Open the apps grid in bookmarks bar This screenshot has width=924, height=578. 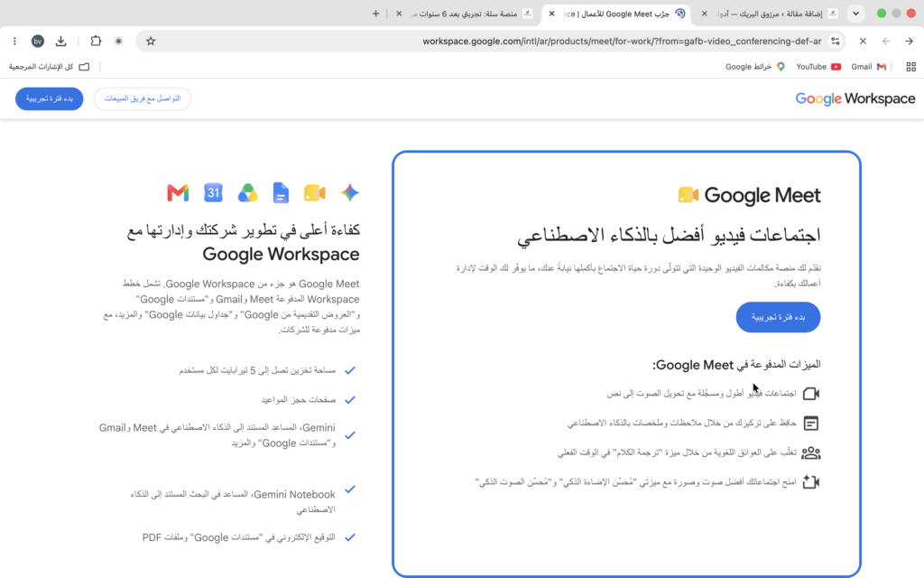(911, 67)
